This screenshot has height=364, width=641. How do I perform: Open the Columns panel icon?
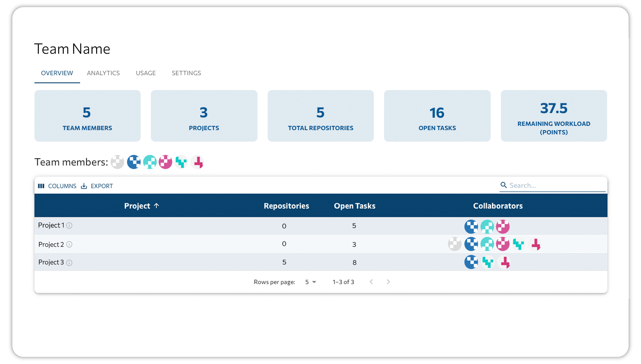click(41, 186)
